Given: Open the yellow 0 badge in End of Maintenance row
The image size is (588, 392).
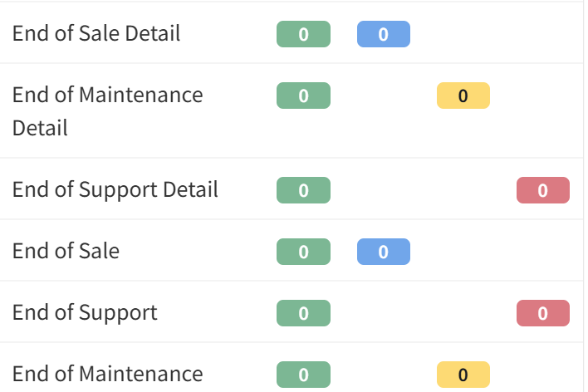Looking at the screenshot, I should point(463,375).
